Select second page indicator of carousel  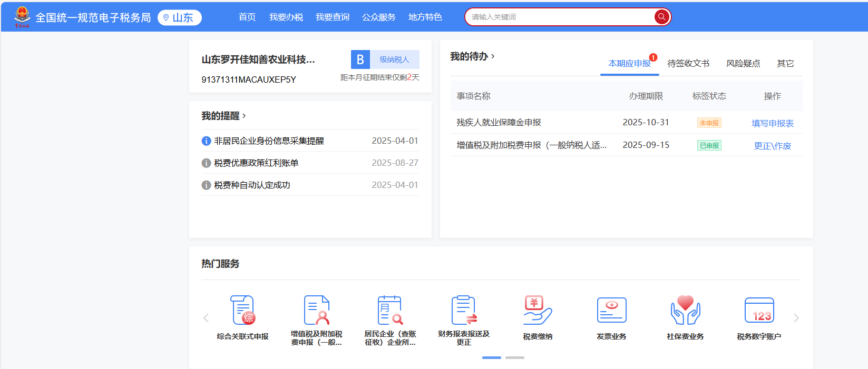[514, 357]
